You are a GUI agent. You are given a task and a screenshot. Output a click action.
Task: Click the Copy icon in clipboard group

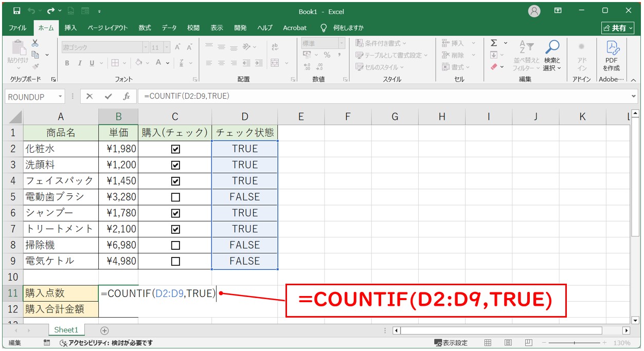click(x=35, y=54)
